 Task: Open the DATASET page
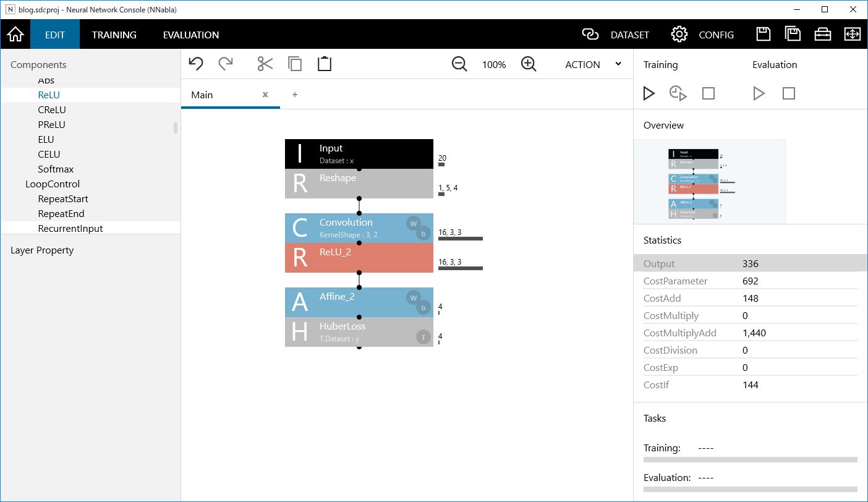616,35
